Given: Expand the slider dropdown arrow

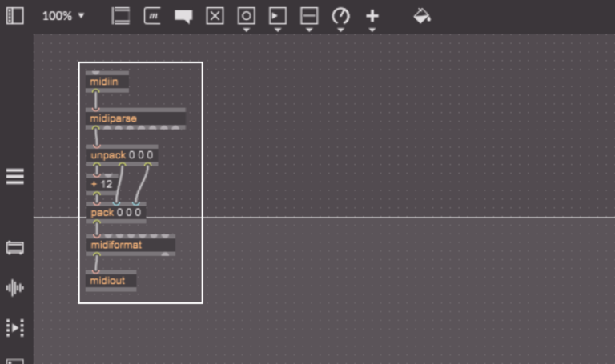Looking at the screenshot, I should [309, 30].
